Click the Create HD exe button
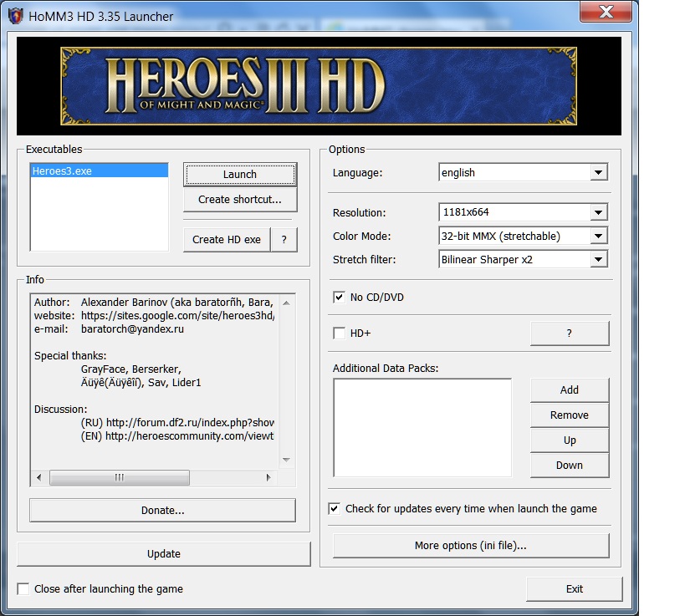Viewport: 685px width, 616px height. click(x=227, y=240)
